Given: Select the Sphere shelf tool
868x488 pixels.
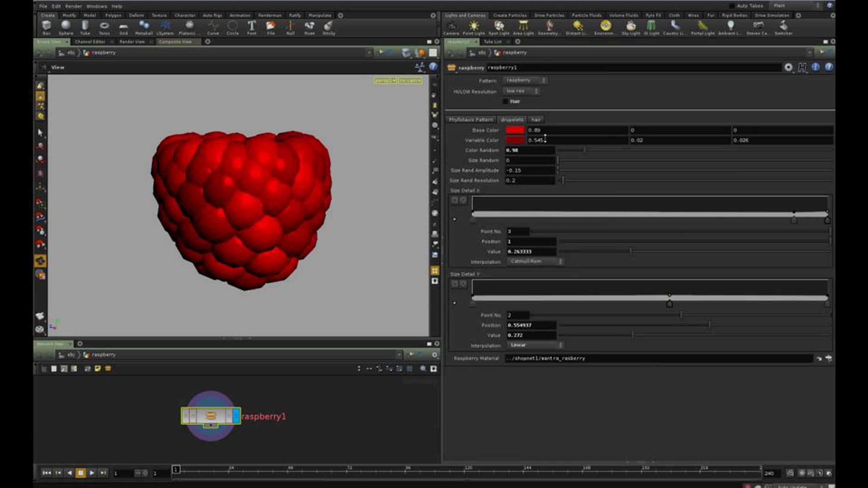Looking at the screenshot, I should pos(66,27).
